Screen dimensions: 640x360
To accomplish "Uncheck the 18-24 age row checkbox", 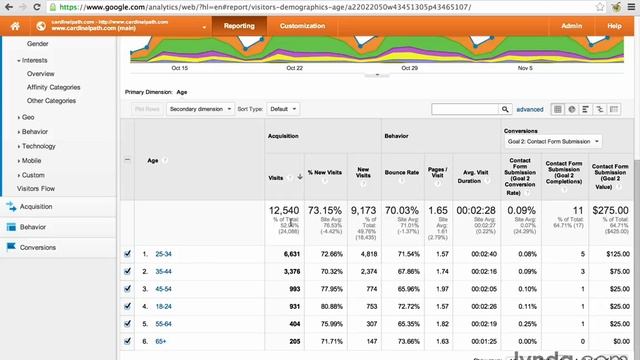I will point(127,306).
